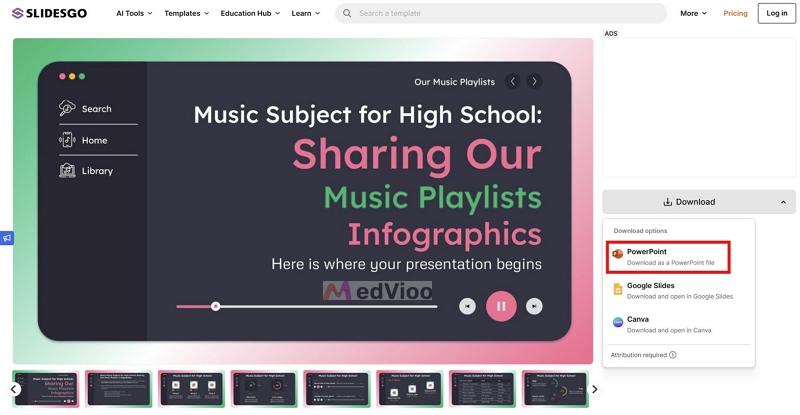This screenshot has height=415, width=800.
Task: Choose the Google Slides download option
Action: point(679,291)
